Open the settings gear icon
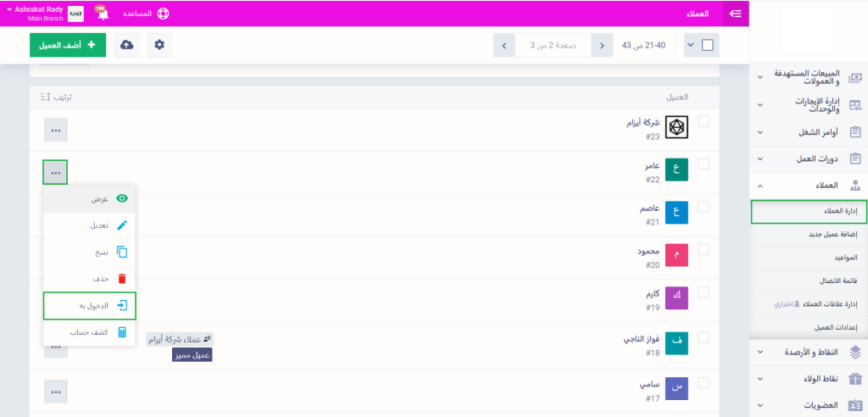868x417 pixels. pyautogui.click(x=159, y=45)
